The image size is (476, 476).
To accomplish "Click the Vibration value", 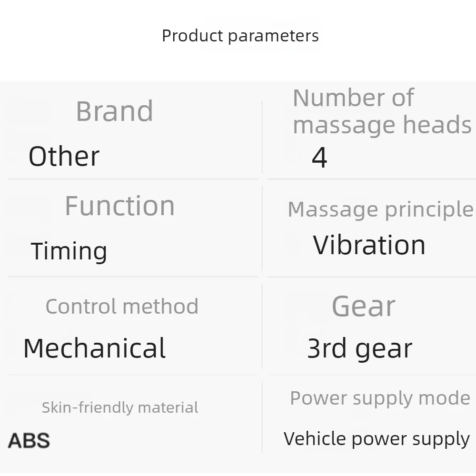I will click(x=369, y=245).
